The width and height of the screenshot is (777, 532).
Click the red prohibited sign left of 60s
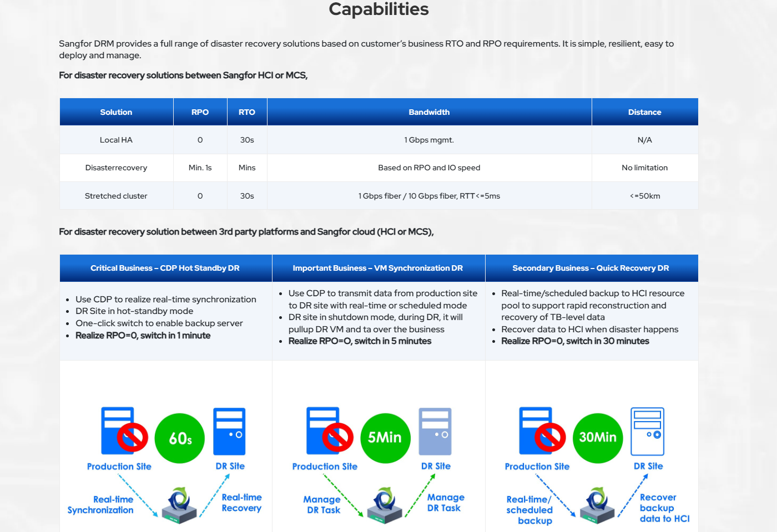[133, 437]
